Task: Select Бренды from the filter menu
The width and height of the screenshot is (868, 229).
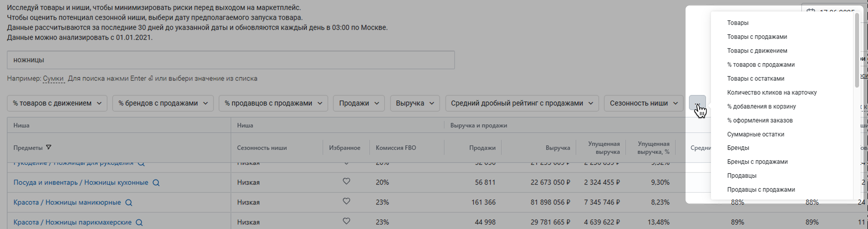Action: (x=738, y=148)
